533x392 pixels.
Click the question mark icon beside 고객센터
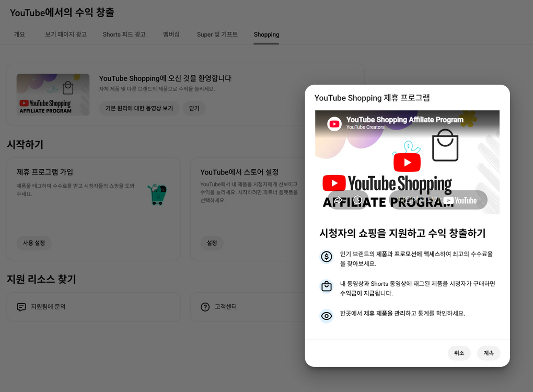205,307
